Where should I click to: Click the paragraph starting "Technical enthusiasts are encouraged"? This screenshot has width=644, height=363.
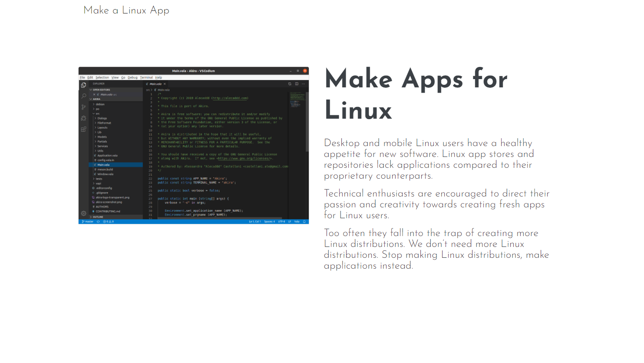(436, 204)
